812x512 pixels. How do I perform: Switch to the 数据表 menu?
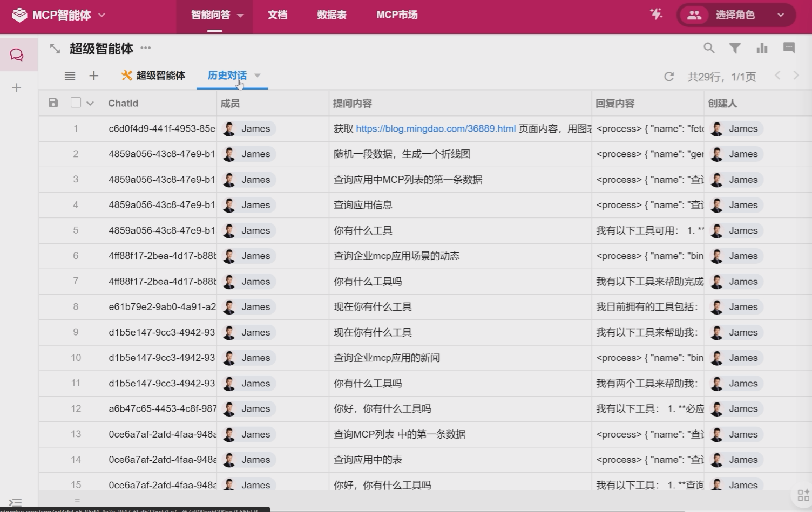click(x=331, y=15)
